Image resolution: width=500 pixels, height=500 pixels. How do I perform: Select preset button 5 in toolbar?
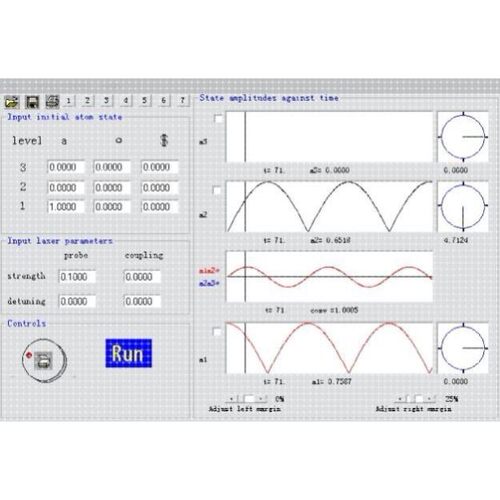(x=144, y=101)
